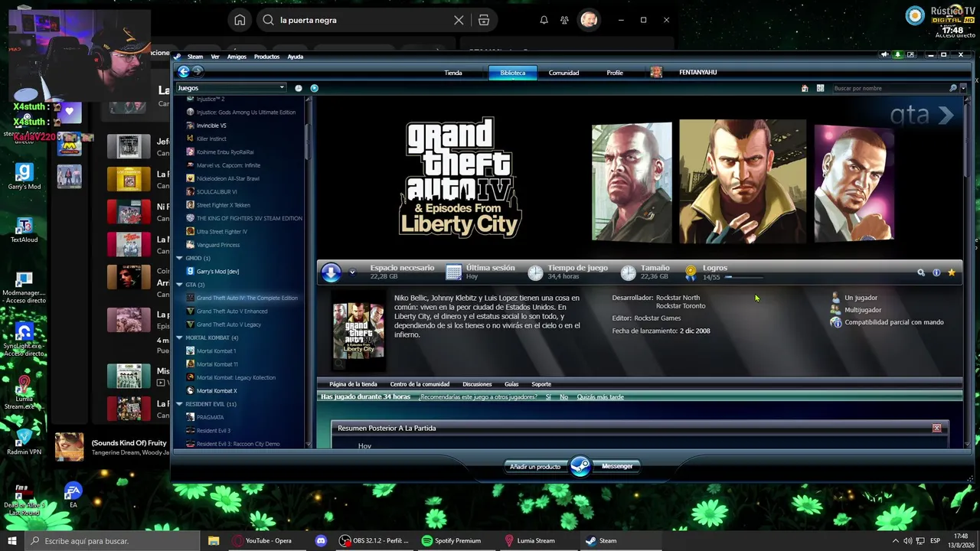
Task: Open the EA desktop shortcut
Action: coord(73,494)
